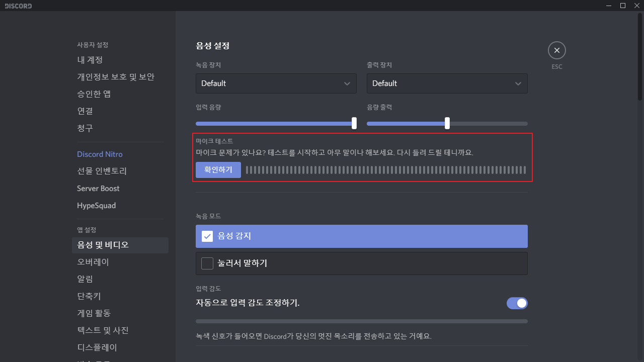
Task: Click the 앱 설정 section header
Action: [x=87, y=230]
